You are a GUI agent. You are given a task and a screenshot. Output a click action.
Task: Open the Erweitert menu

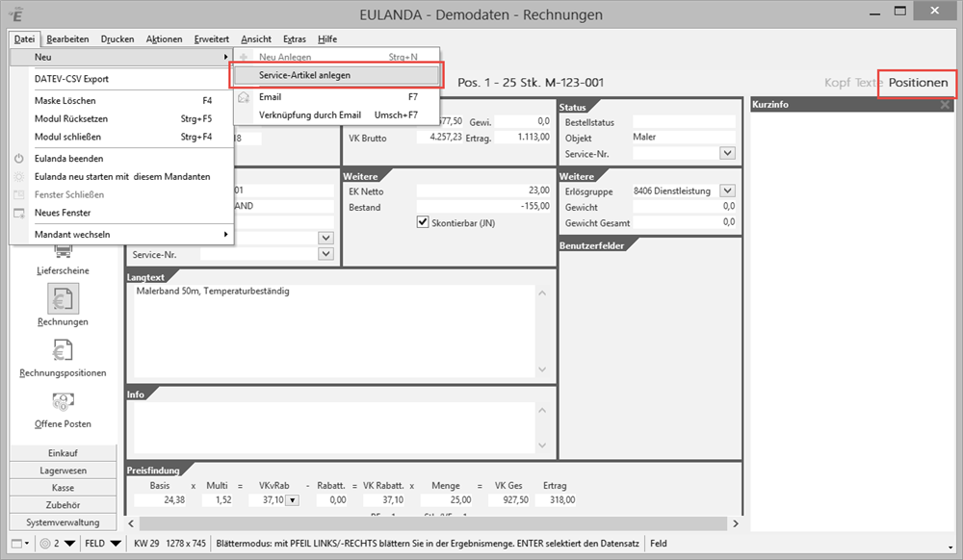(211, 39)
